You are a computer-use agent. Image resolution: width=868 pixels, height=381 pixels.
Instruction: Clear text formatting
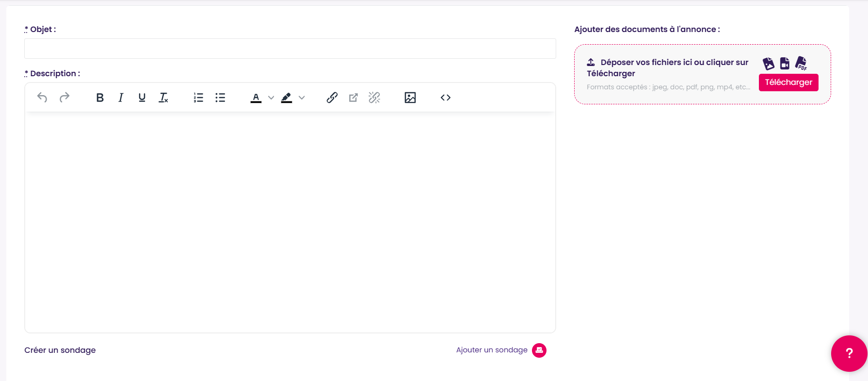[163, 98]
